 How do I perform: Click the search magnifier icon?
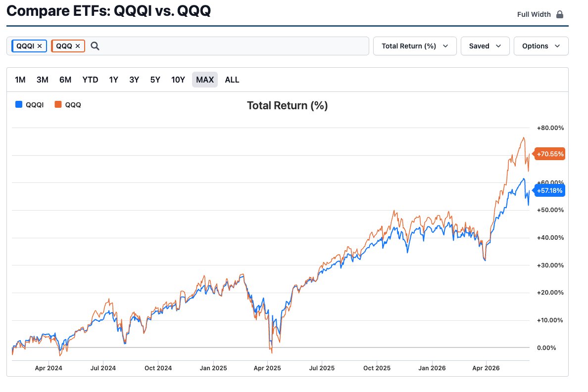tap(95, 46)
